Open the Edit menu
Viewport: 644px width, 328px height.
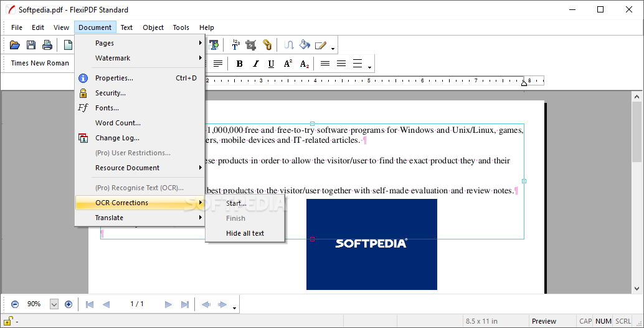point(38,27)
